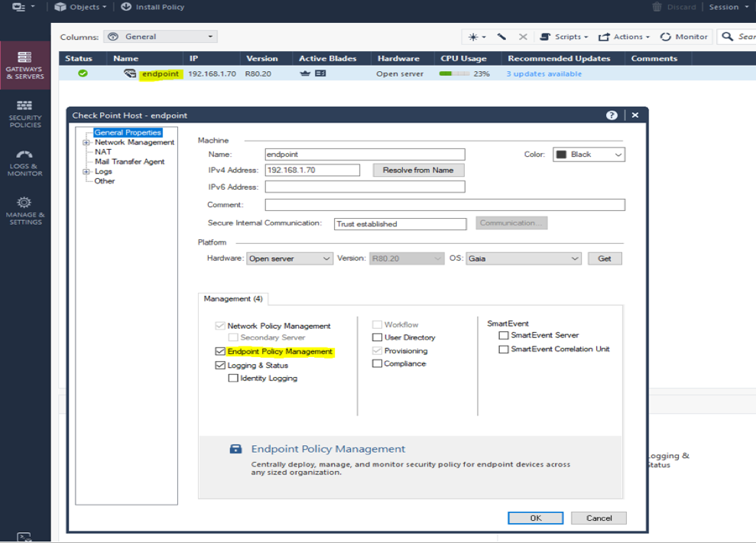
Task: Select NAT in the tree
Action: (x=102, y=152)
